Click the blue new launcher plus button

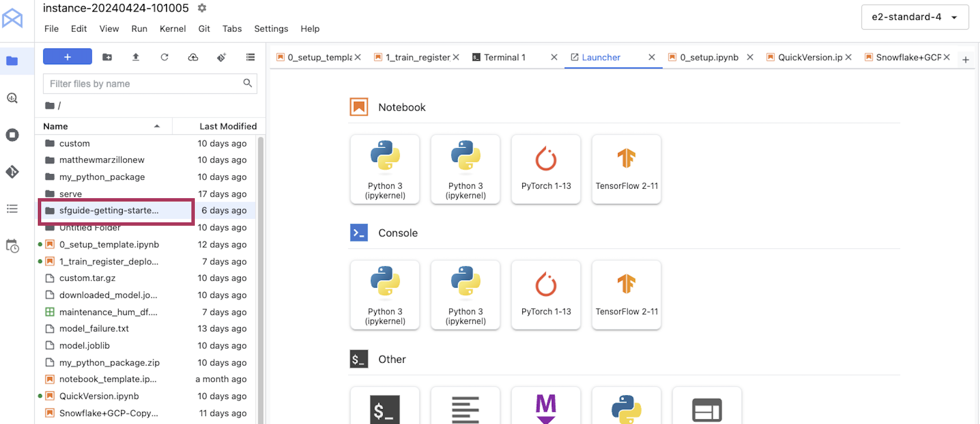[67, 57]
